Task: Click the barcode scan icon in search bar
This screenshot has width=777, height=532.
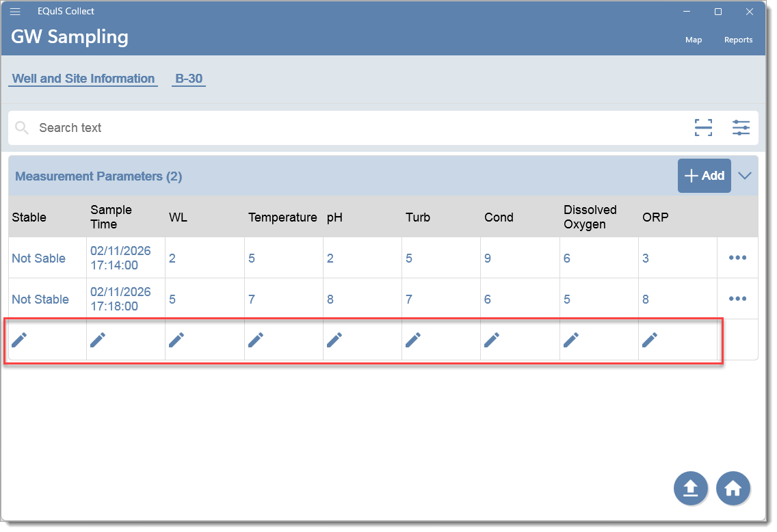Action: (x=703, y=128)
